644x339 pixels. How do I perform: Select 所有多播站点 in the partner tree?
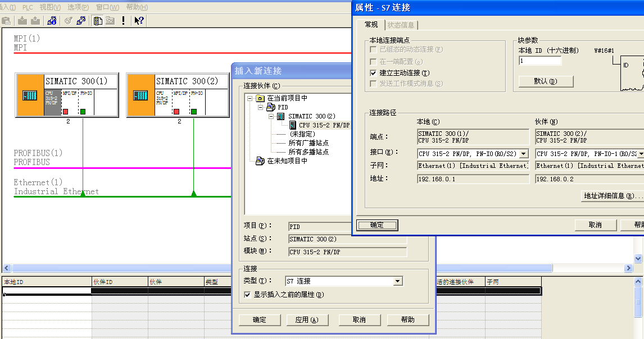click(x=309, y=152)
